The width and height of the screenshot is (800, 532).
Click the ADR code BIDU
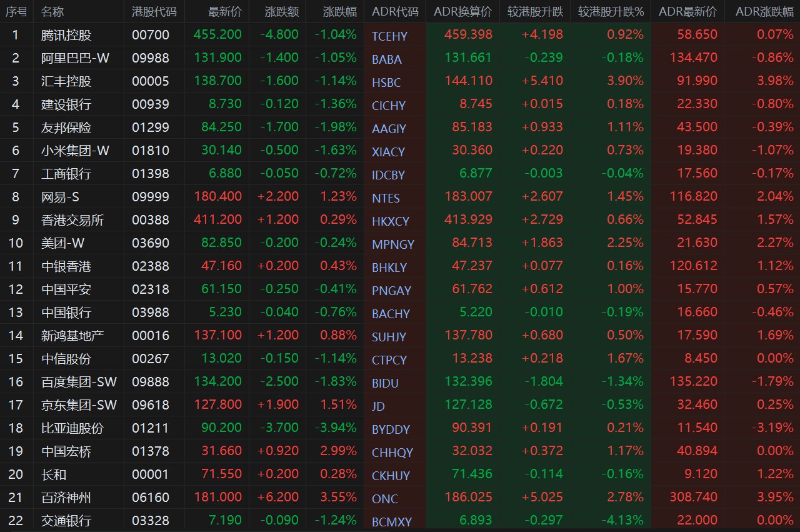pyautogui.click(x=385, y=383)
